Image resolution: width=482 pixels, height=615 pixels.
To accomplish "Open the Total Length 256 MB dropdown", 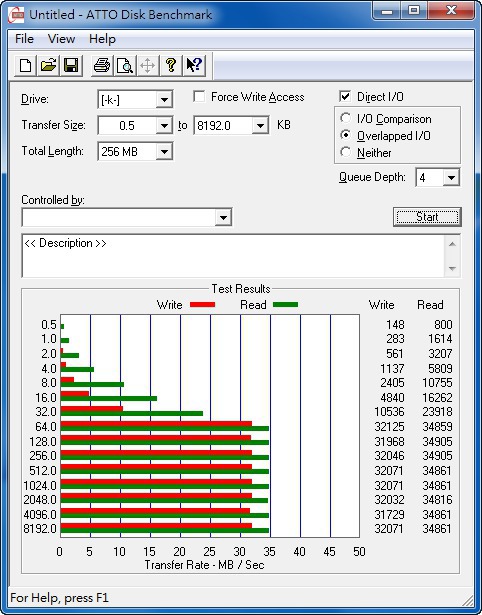I will click(164, 151).
